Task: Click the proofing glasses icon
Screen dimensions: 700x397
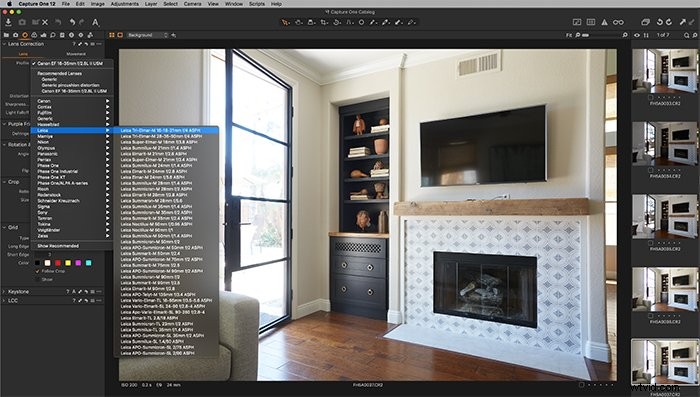Action: 618,22
